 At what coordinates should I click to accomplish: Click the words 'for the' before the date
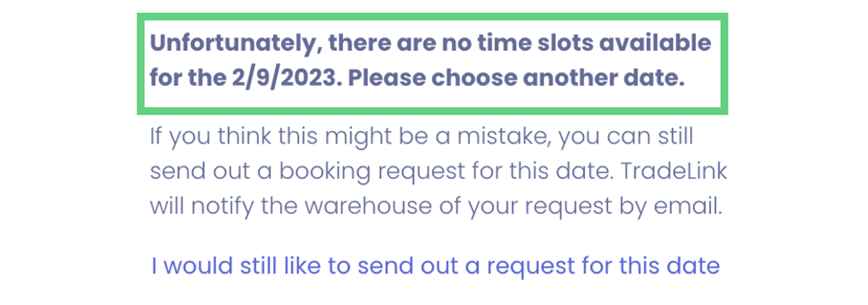188,78
